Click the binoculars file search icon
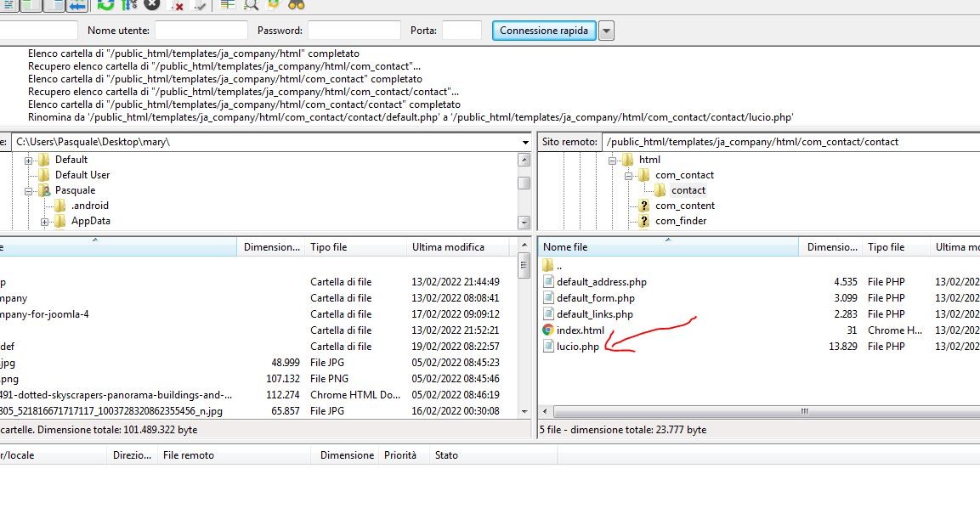The width and height of the screenshot is (980, 508). coord(297,4)
